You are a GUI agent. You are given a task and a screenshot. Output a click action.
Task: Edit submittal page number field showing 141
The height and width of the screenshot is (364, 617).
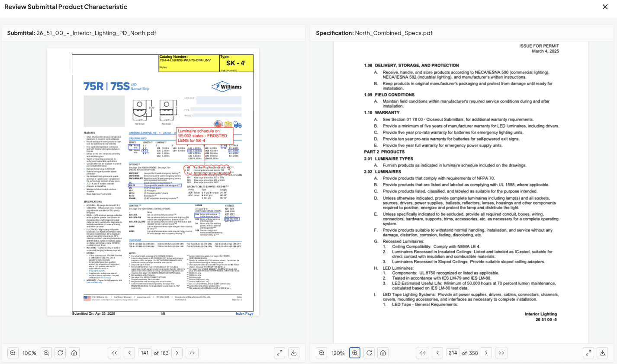(x=145, y=353)
